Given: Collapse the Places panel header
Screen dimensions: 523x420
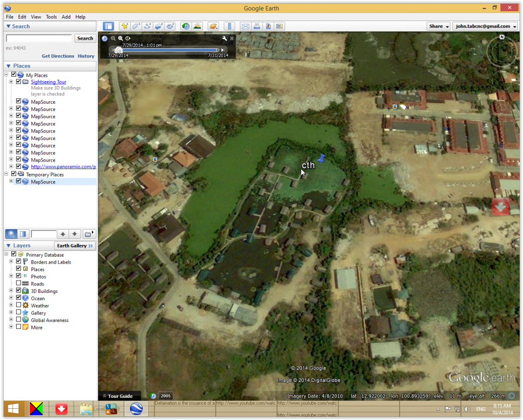Looking at the screenshot, I should click(50, 66).
